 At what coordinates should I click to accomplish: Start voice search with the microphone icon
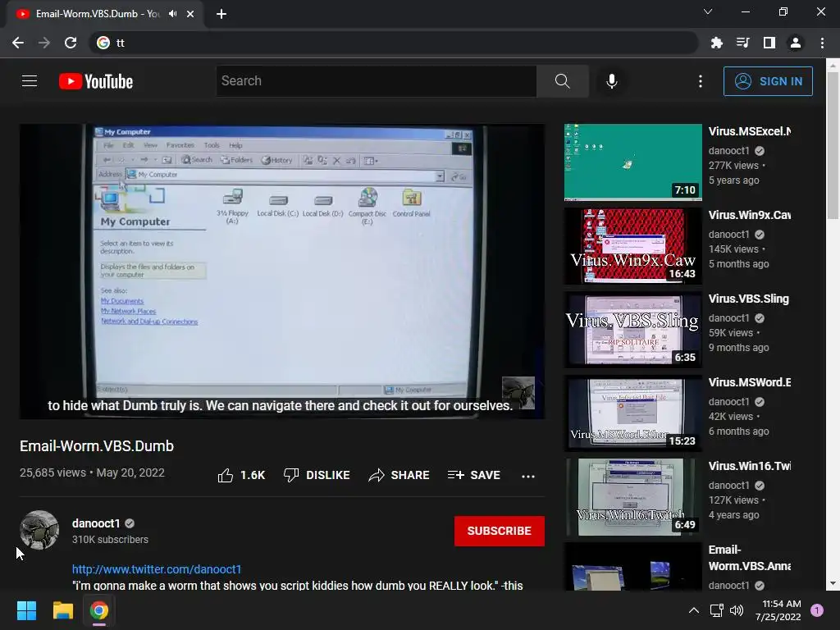point(612,81)
